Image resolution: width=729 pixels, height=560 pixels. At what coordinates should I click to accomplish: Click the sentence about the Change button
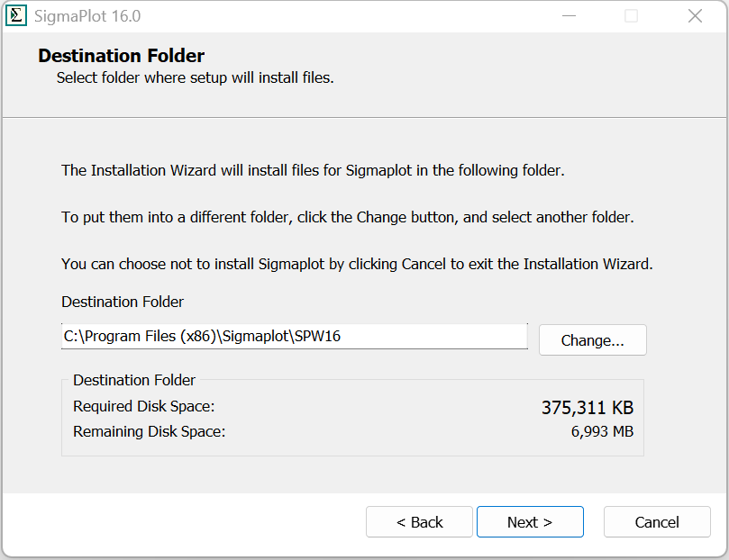click(348, 217)
